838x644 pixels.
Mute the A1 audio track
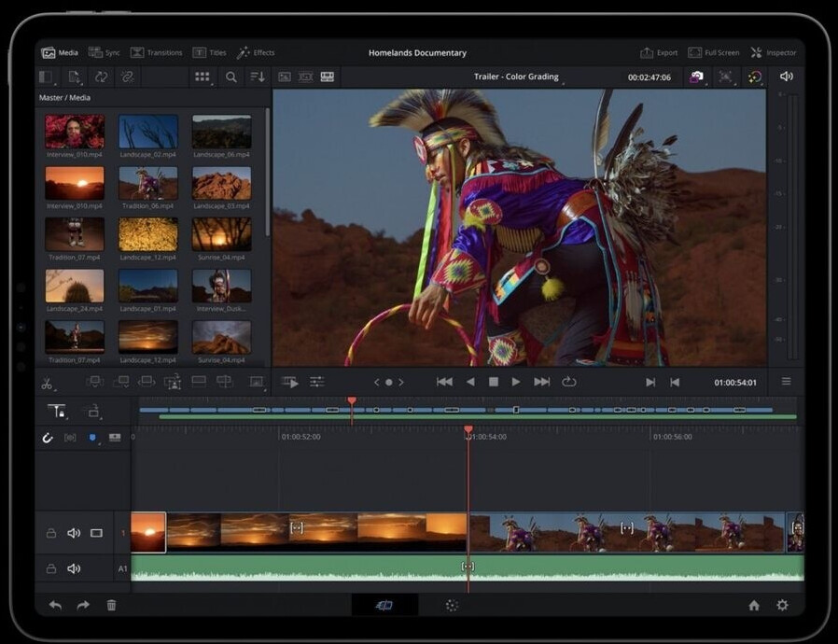coord(74,568)
